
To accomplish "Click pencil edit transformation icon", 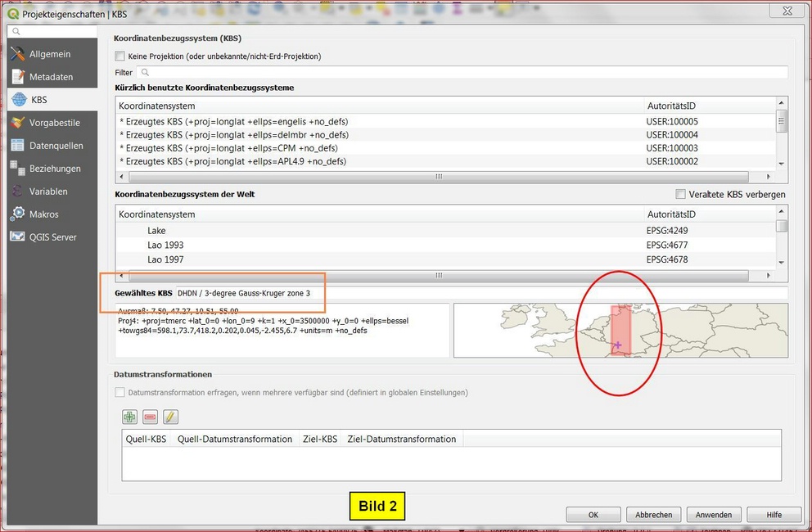I will tap(170, 417).
